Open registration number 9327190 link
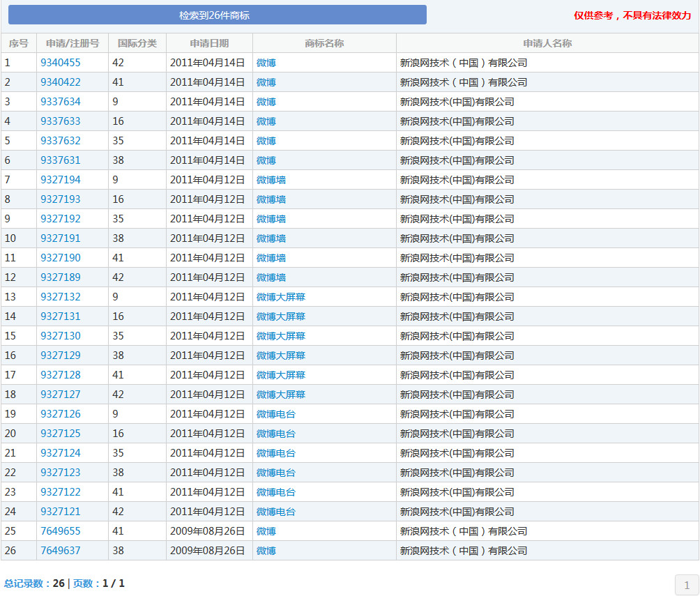The height and width of the screenshot is (596, 700). (60, 258)
